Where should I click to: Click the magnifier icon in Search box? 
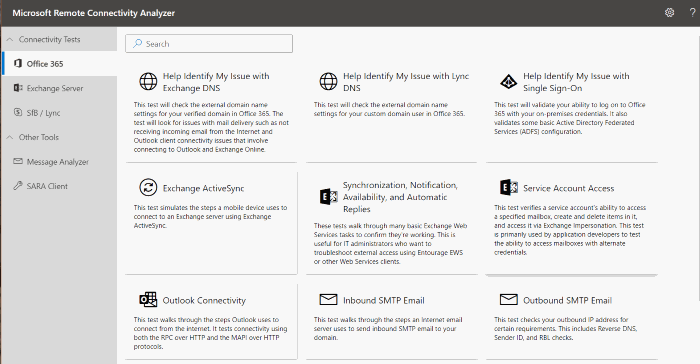coord(138,43)
